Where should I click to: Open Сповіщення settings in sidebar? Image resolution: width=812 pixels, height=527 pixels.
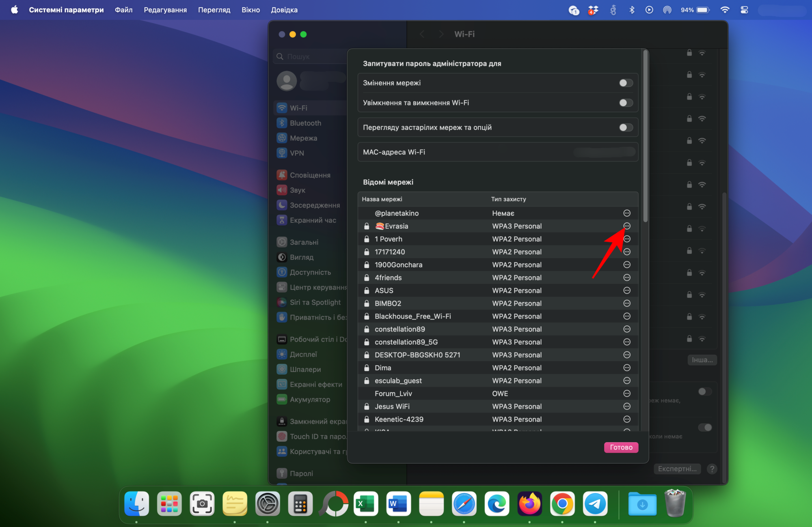310,175
